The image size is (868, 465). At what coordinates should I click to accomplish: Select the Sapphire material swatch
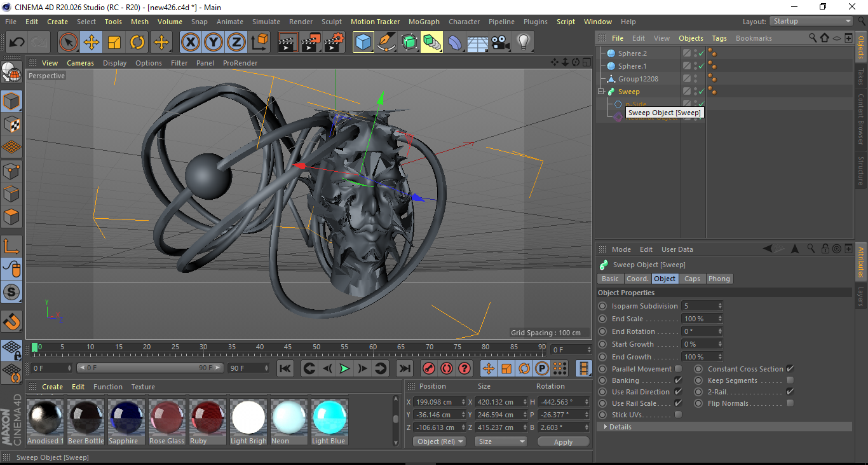click(x=126, y=422)
